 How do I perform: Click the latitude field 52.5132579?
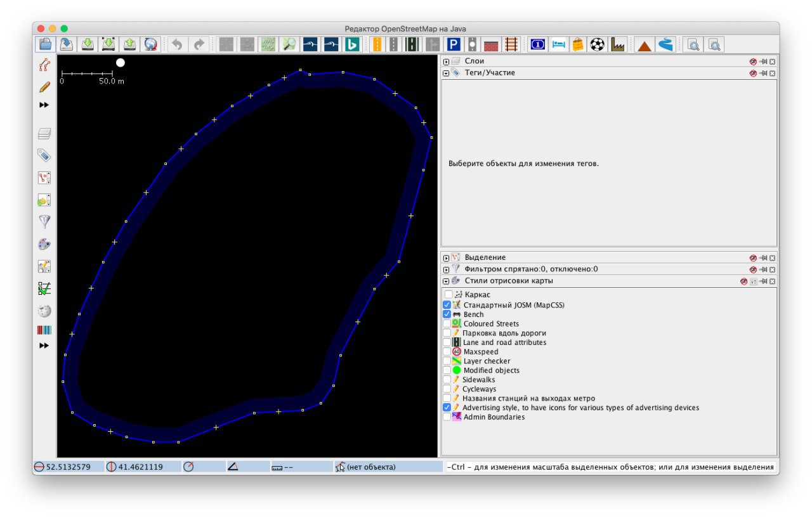click(x=68, y=467)
